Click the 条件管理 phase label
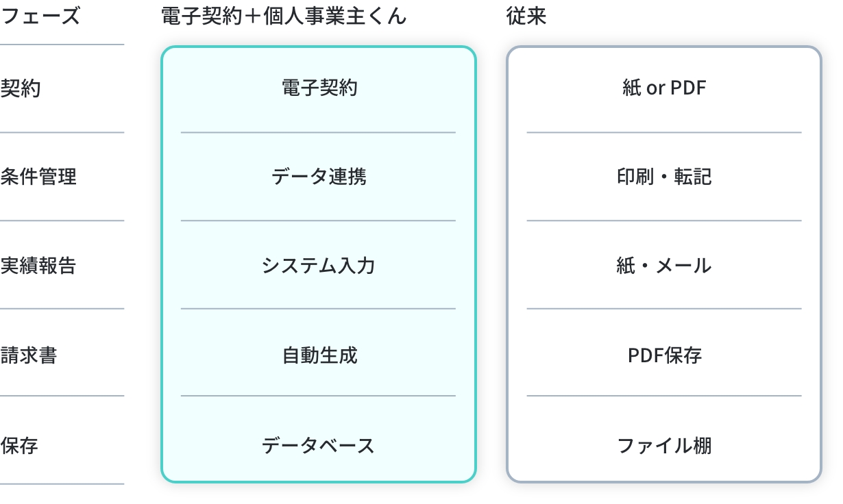This screenshot has height=504, width=843. tap(38, 177)
